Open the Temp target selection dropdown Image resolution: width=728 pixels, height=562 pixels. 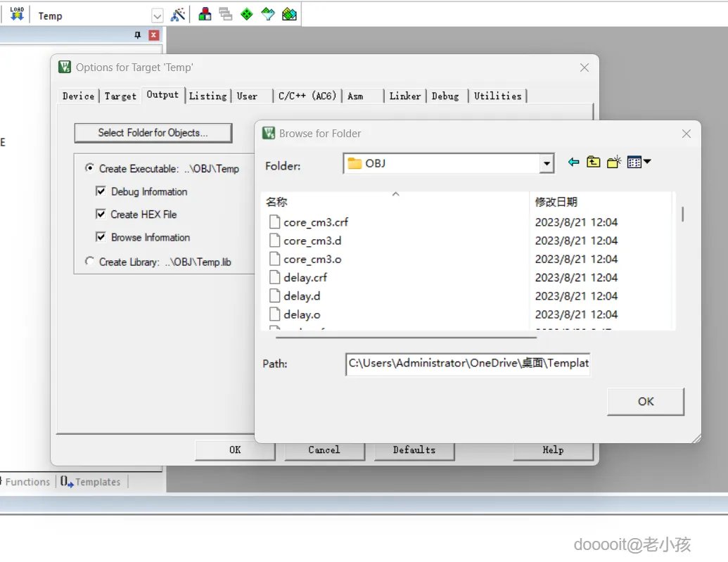pos(158,16)
